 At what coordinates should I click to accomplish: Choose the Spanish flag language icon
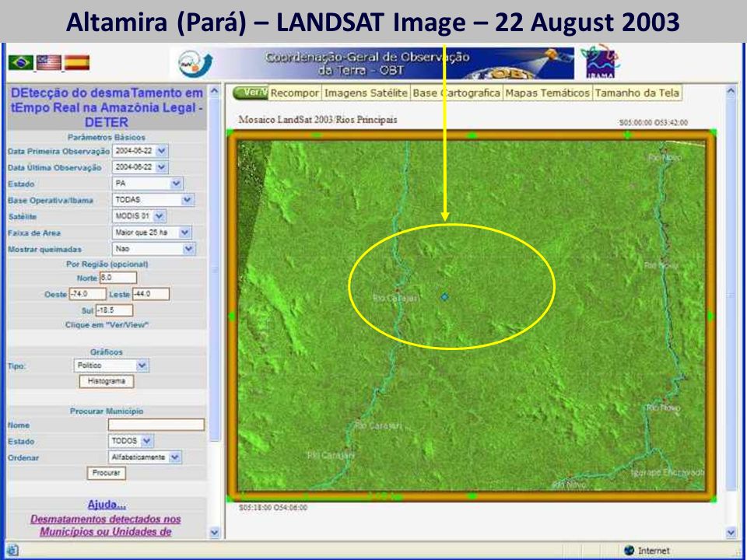[x=77, y=62]
